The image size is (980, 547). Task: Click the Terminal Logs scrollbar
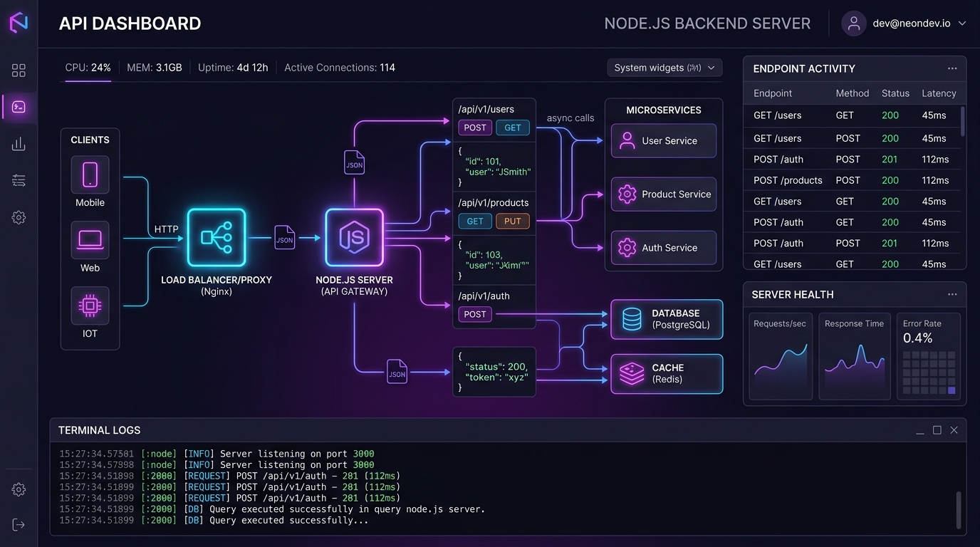click(959, 509)
